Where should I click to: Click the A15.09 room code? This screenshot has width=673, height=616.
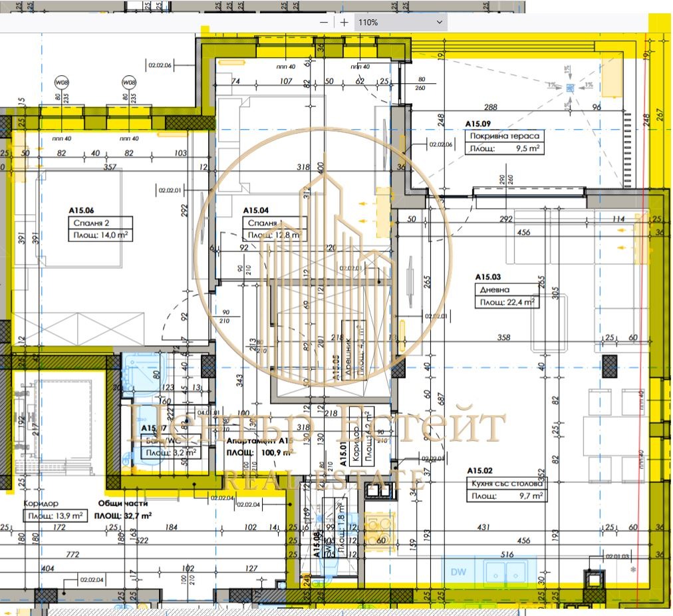[477, 124]
